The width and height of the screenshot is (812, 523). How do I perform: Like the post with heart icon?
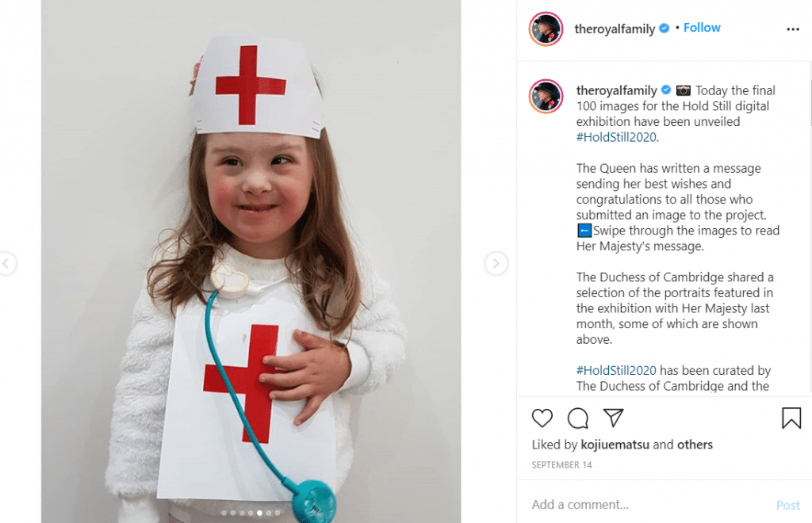pyautogui.click(x=542, y=418)
